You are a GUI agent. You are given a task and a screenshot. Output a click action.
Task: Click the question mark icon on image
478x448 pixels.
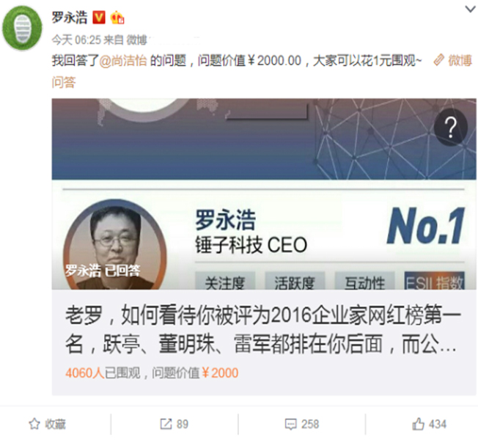[x=451, y=127]
